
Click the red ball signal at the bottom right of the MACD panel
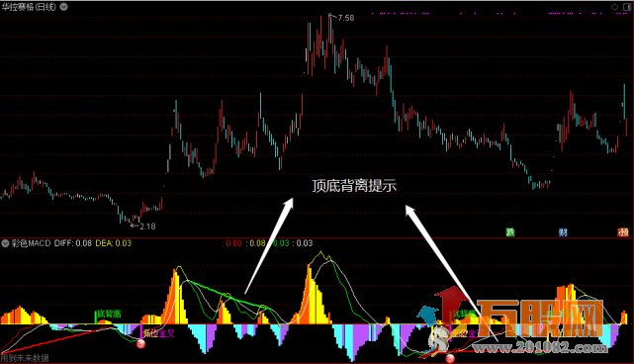pos(450,358)
